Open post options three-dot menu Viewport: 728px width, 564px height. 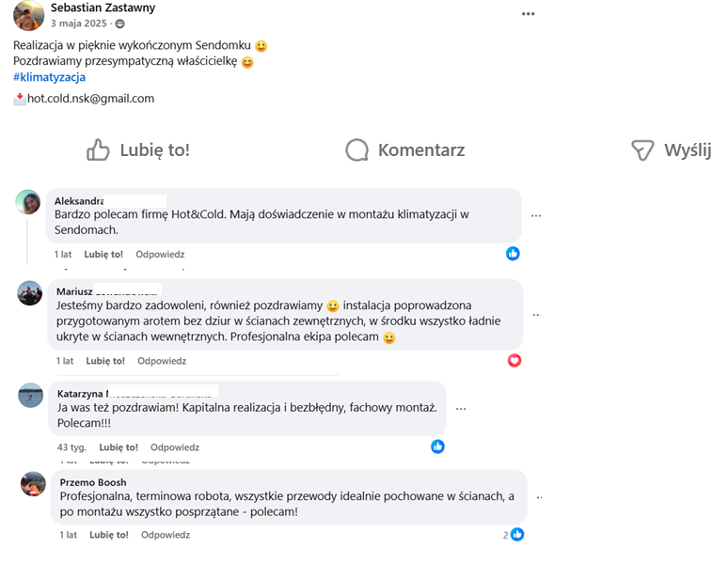(x=528, y=13)
